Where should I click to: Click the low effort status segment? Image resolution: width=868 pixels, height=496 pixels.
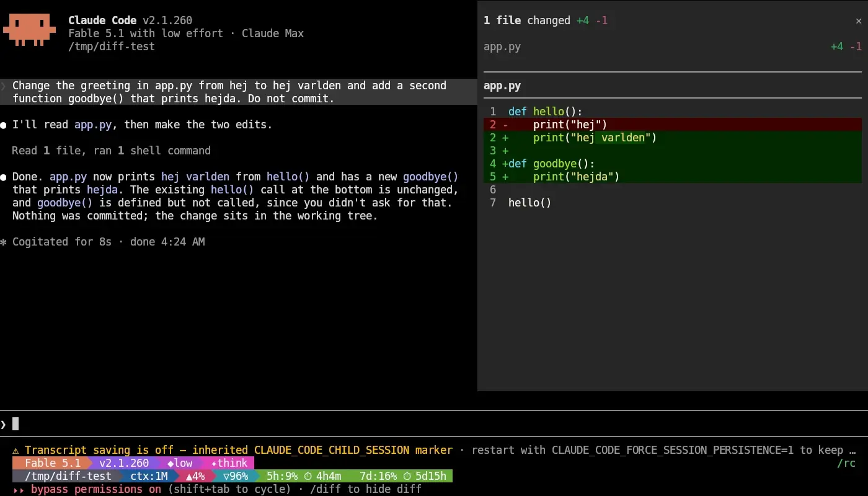click(180, 463)
